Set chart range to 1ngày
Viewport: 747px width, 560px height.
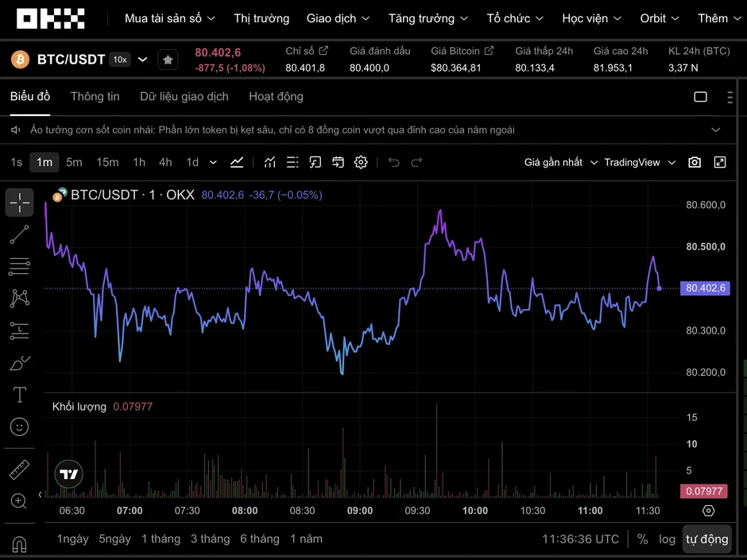coord(72,539)
